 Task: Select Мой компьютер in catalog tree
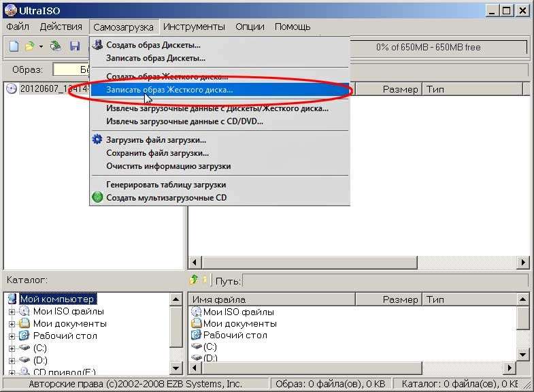(x=58, y=299)
